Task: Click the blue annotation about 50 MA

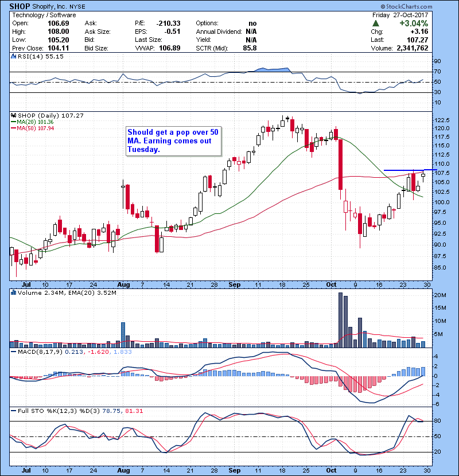Action: point(173,141)
